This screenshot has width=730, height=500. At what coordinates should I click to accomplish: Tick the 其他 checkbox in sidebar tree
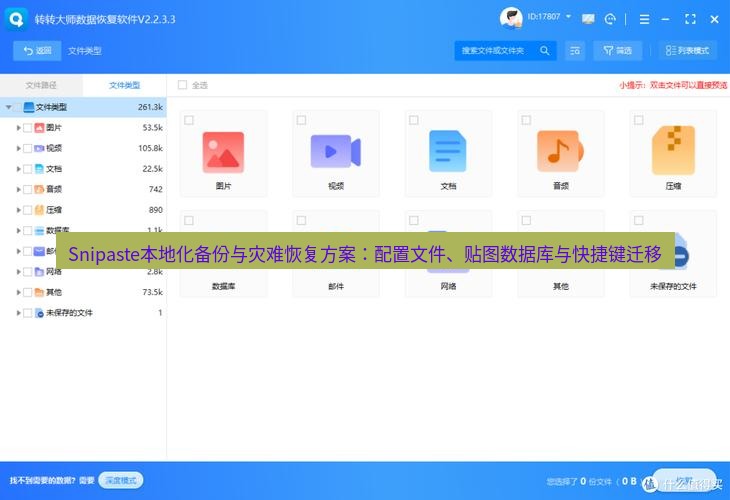click(27, 292)
